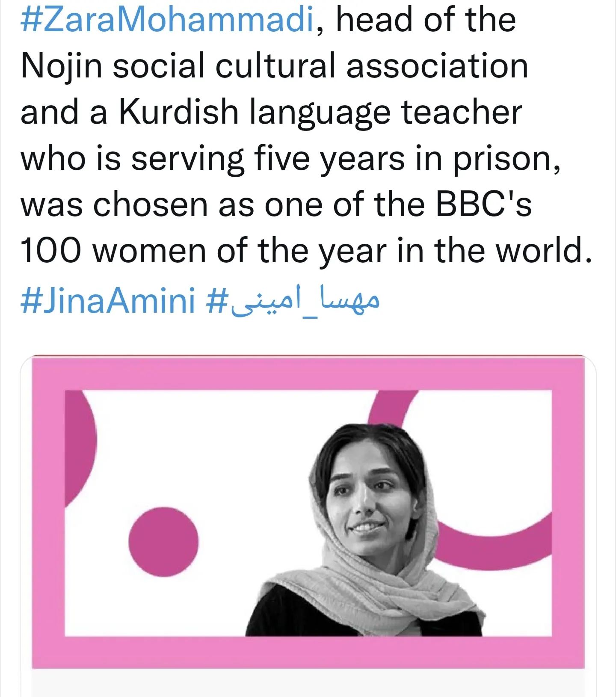The height and width of the screenshot is (697, 616).
Task: Click the solid pink circle in the image
Action: (x=163, y=541)
